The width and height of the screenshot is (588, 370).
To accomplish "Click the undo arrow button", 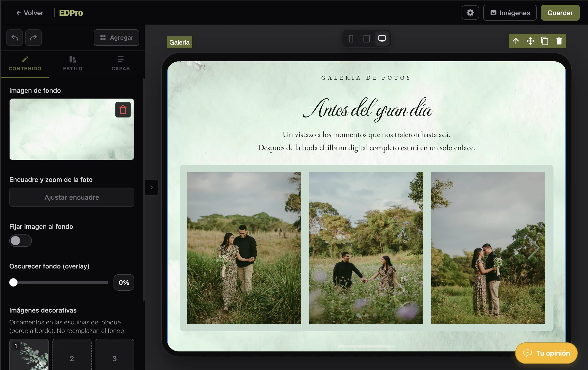I will coord(15,38).
